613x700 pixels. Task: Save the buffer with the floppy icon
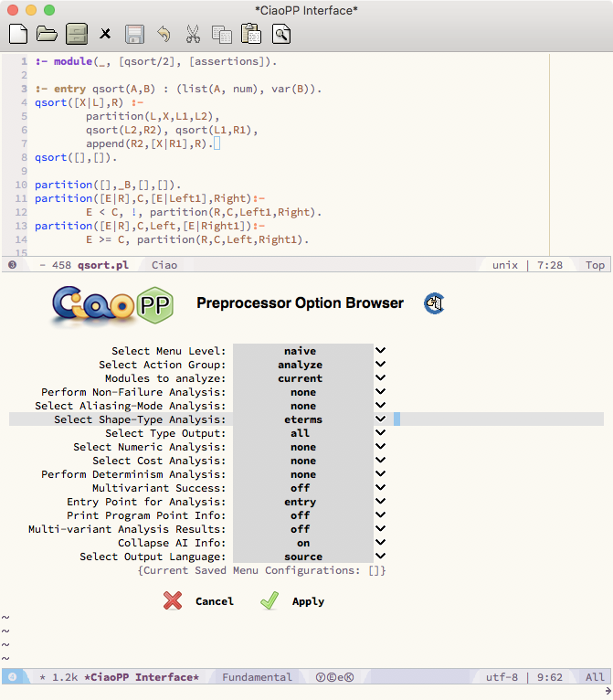click(x=134, y=35)
